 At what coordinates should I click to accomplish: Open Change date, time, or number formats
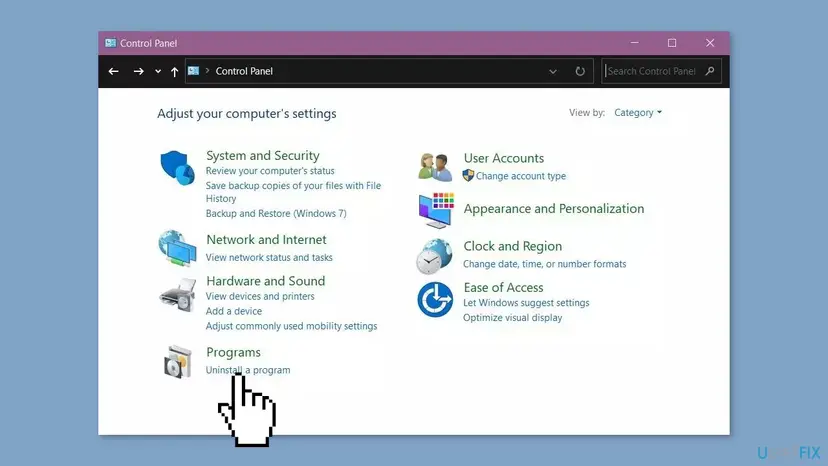(x=544, y=264)
